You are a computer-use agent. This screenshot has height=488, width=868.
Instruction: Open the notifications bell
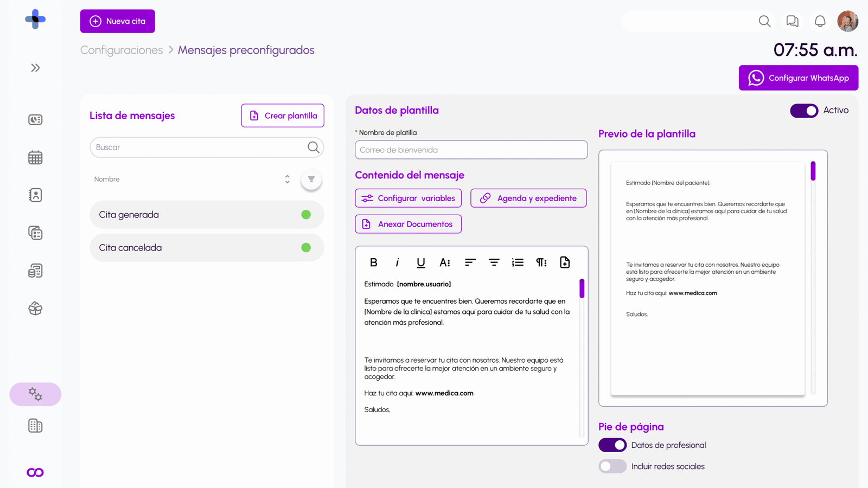pyautogui.click(x=819, y=21)
